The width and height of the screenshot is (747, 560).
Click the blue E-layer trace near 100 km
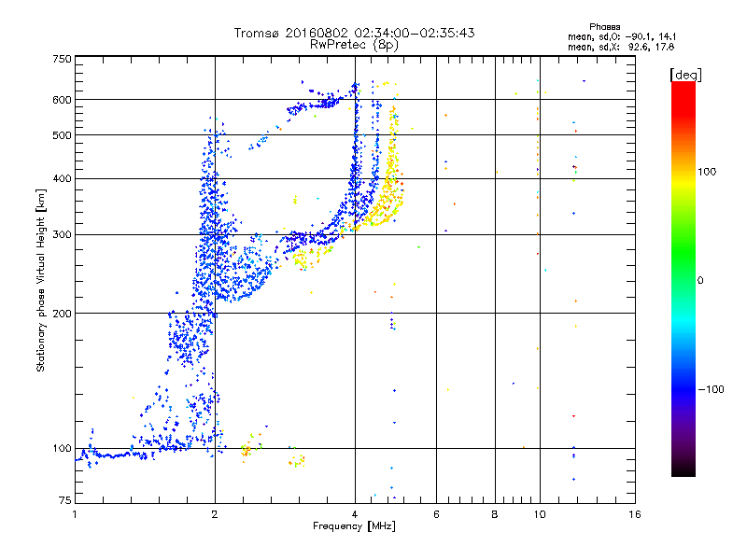click(x=114, y=455)
